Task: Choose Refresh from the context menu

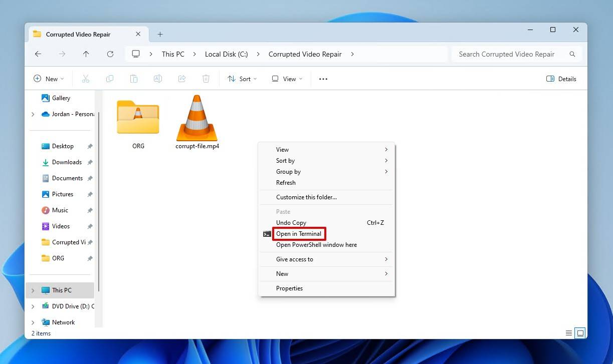Action: click(x=326, y=183)
